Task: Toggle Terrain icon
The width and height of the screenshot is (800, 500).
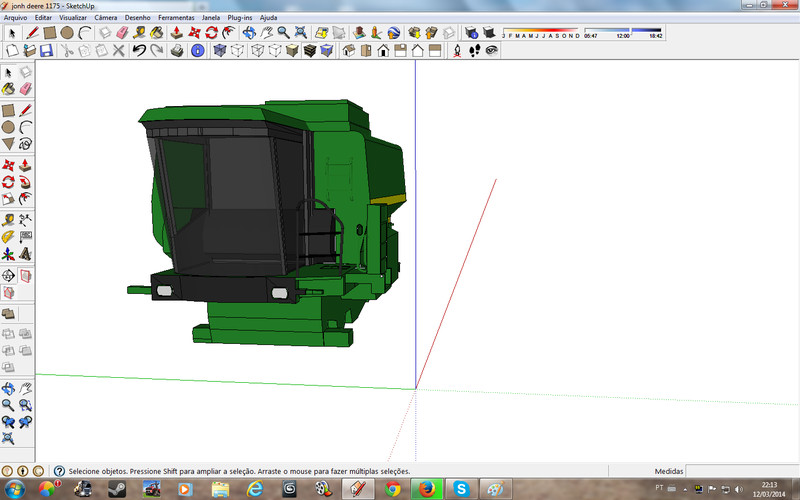Action: point(339,33)
